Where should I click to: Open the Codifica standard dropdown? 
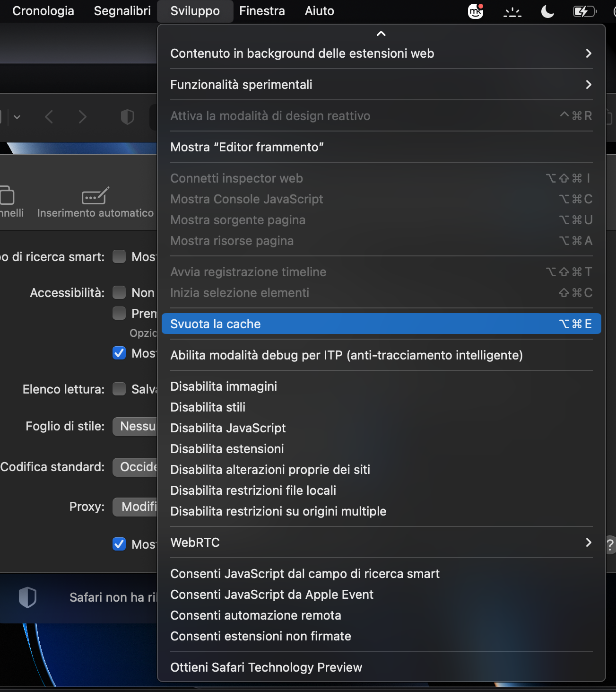137,467
